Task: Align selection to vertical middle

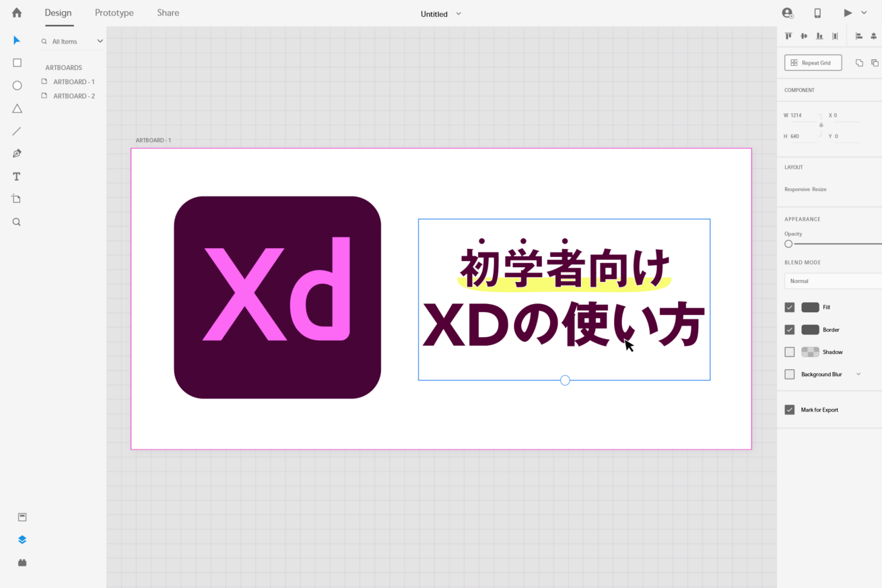Action: pos(804,36)
